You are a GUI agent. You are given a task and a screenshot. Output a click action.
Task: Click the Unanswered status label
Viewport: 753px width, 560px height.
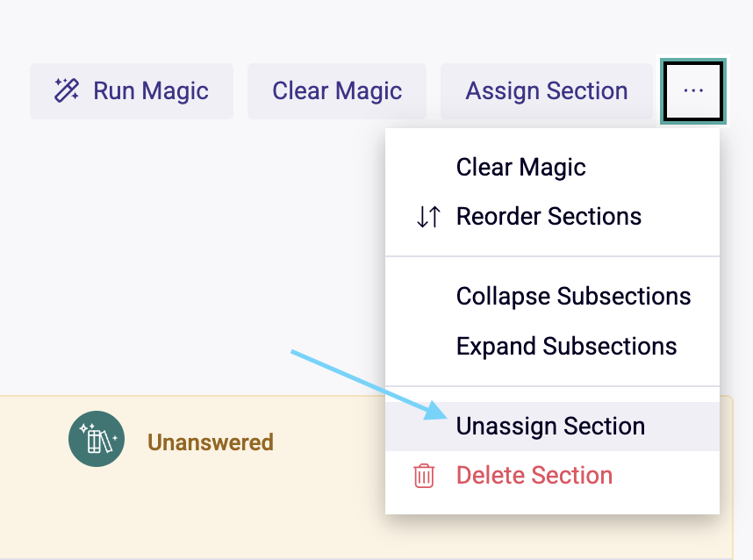(211, 442)
